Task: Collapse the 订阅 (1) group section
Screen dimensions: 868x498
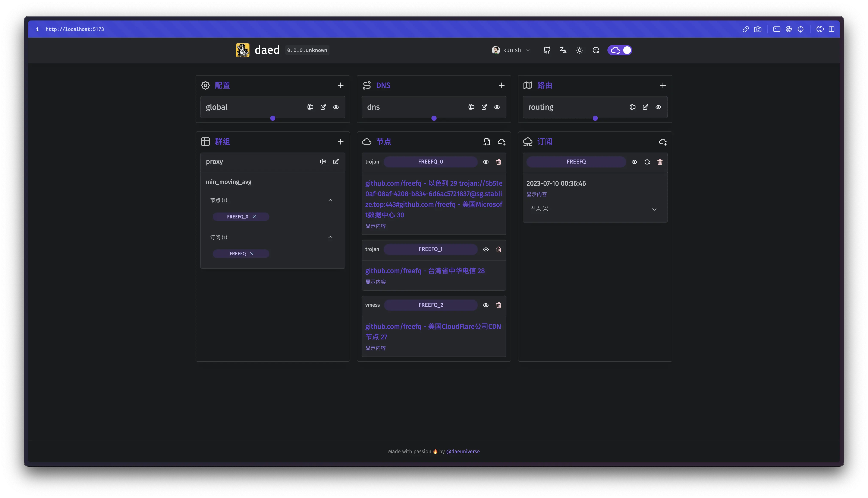Action: pos(330,237)
